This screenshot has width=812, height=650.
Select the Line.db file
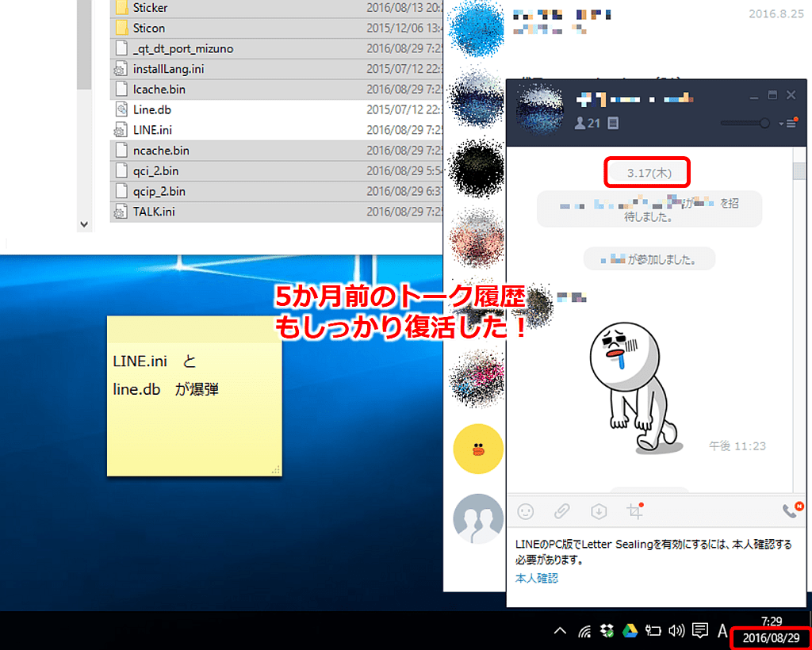point(276,109)
